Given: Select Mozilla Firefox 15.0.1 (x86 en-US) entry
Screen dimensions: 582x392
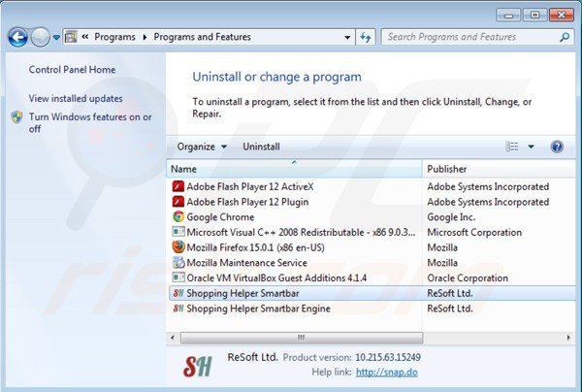Looking at the screenshot, I should (255, 247).
